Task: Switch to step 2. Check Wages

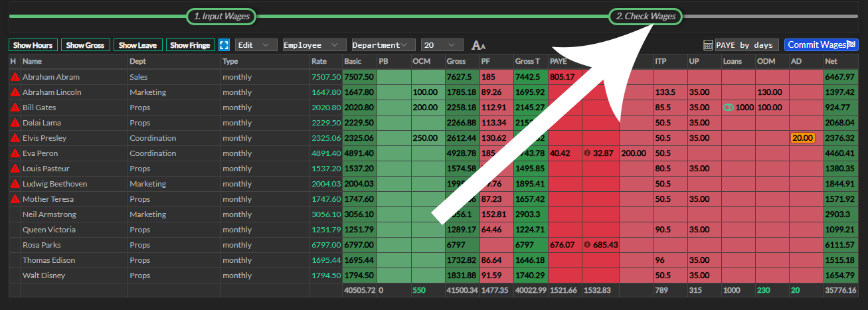Action: point(645,16)
